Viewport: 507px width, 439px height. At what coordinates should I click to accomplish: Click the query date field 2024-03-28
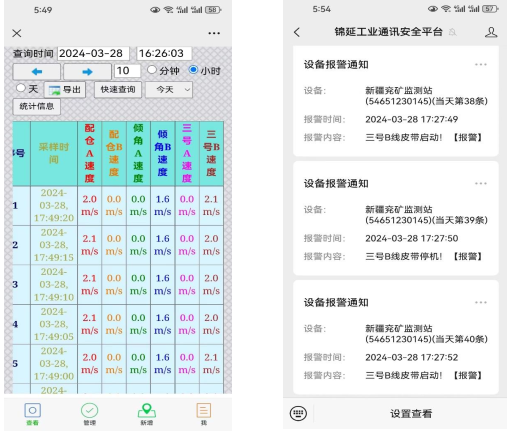coord(93,53)
